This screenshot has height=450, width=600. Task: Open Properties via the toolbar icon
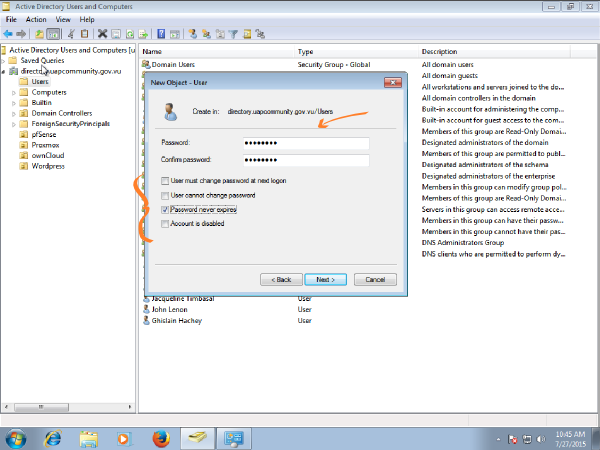(116, 34)
